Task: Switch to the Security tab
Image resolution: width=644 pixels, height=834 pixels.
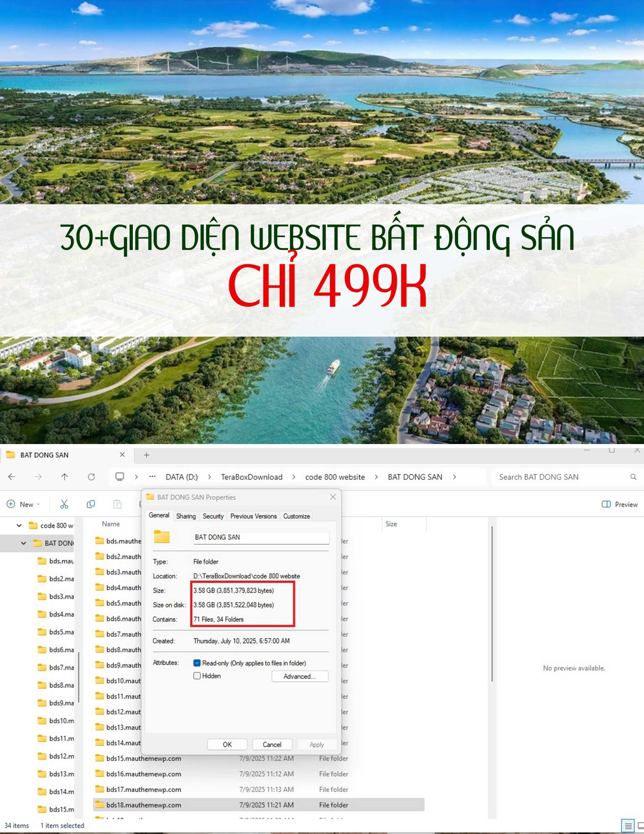Action: click(x=213, y=516)
